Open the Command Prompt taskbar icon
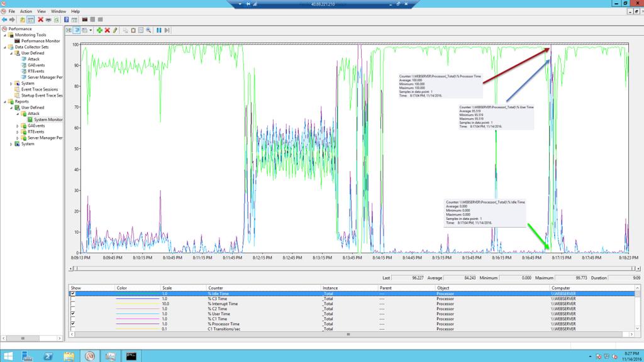Image resolution: width=644 pixels, height=362 pixels. (131, 356)
